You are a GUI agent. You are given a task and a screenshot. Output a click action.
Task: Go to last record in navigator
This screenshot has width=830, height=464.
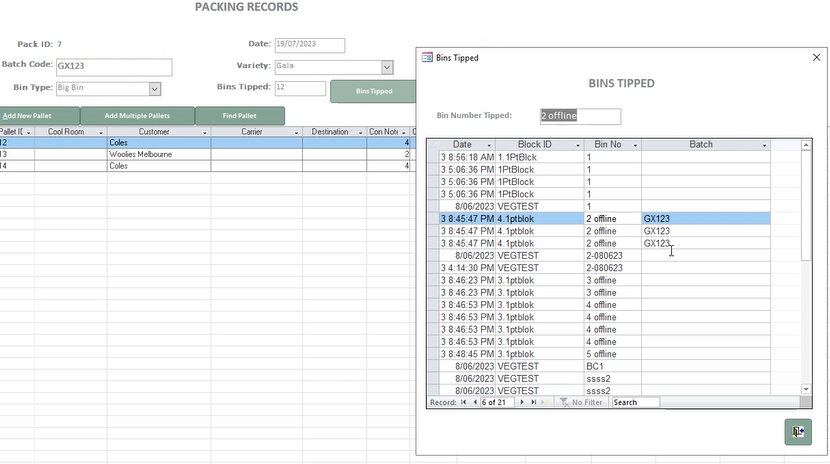[x=533, y=402]
